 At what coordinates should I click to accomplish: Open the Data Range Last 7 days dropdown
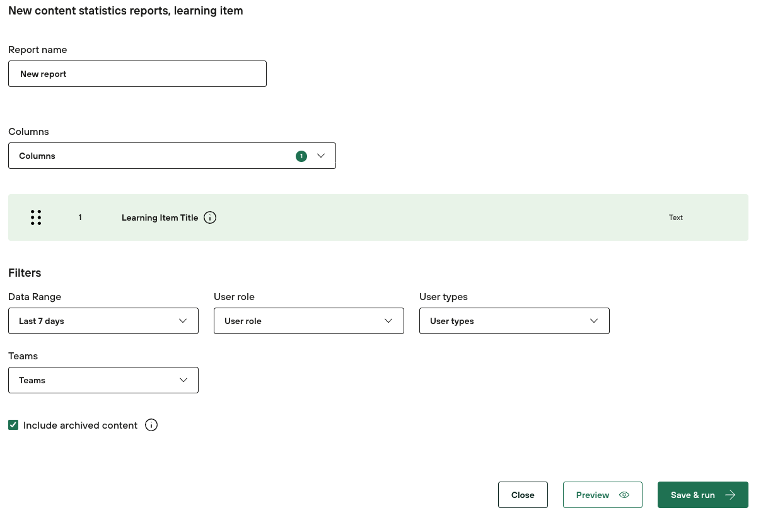coord(103,321)
